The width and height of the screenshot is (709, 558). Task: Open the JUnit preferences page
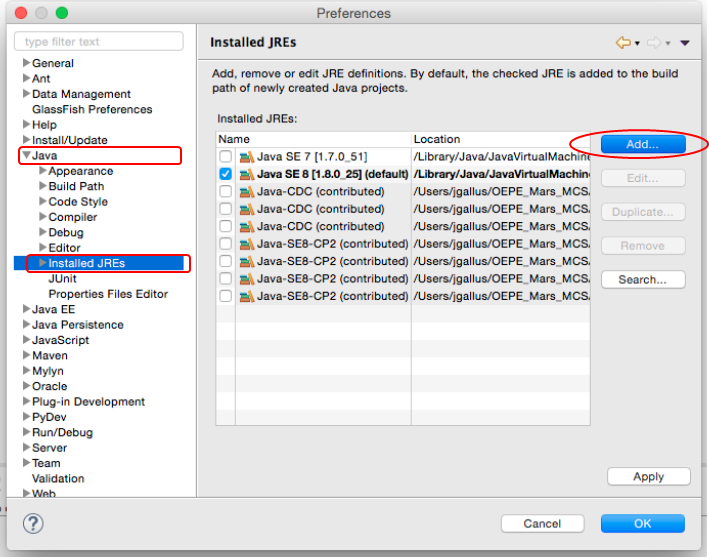62,279
